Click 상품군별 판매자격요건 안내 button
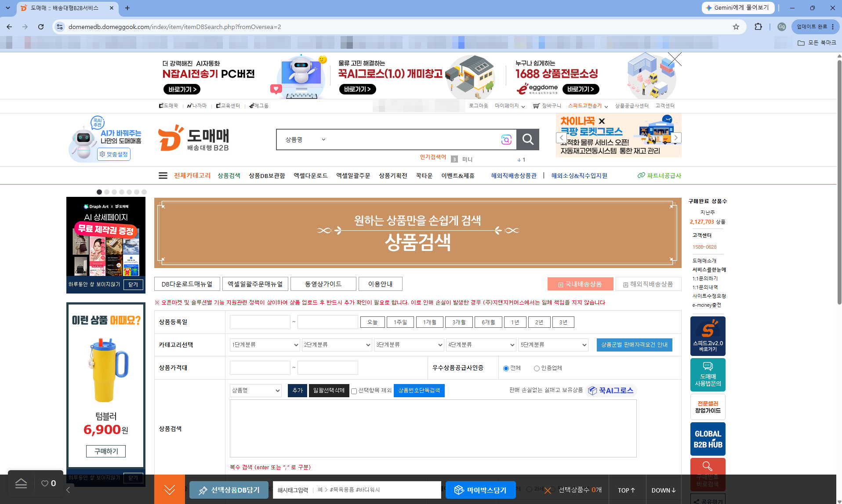The width and height of the screenshot is (842, 504). [634, 345]
